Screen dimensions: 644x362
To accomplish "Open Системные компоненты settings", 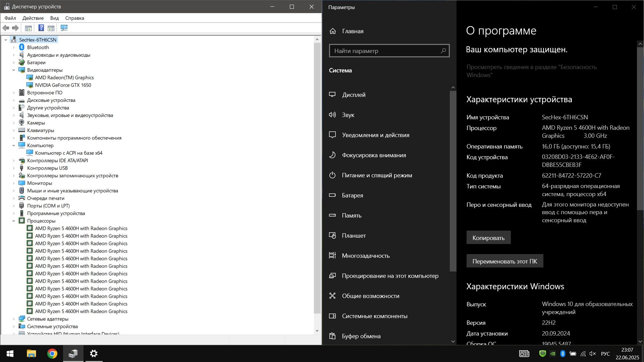I will [386, 316].
